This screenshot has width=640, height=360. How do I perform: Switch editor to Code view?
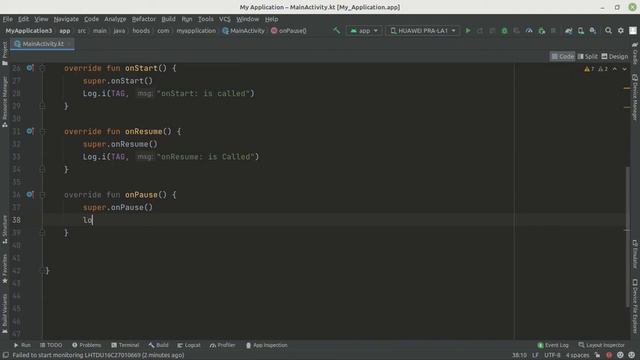click(x=562, y=56)
